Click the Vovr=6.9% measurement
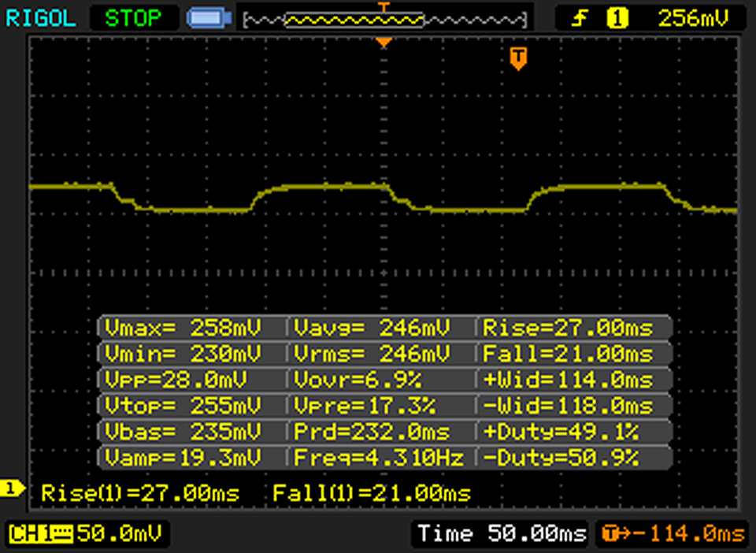Viewport: 756px width, 553px height. [358, 380]
